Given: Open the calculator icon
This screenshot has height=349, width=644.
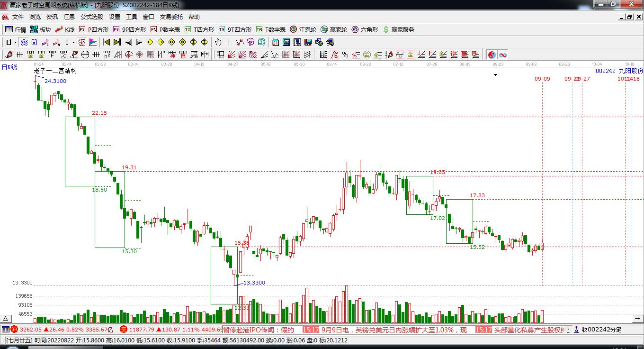Looking at the screenshot, I should tap(286, 42).
